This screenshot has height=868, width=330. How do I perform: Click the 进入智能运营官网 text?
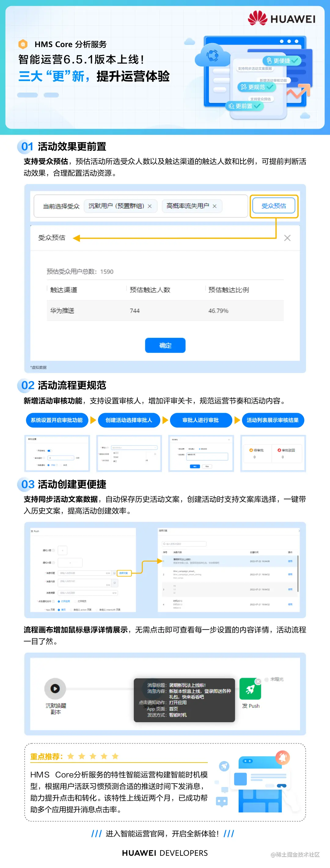pos(135,834)
